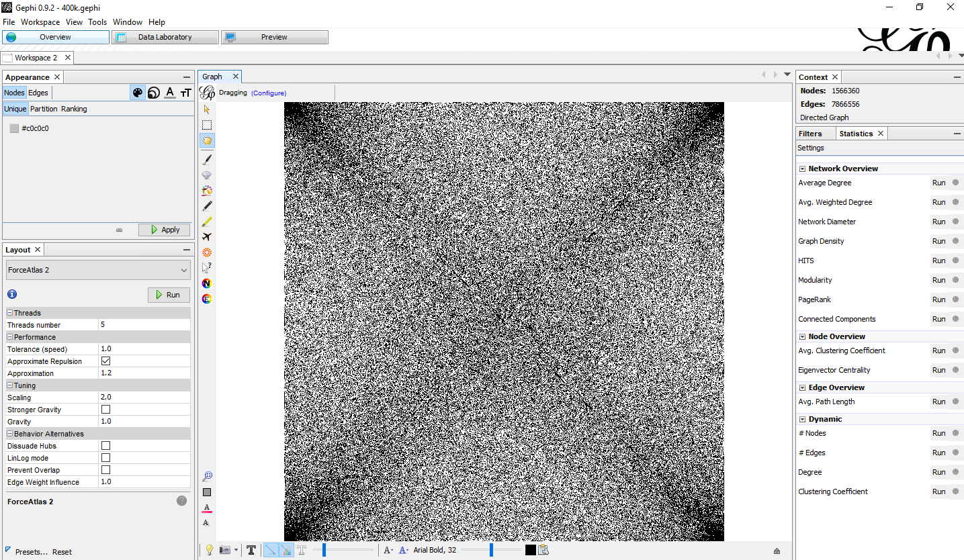The image size is (964, 560).
Task: Open the camera screenshot tool
Action: [226, 549]
